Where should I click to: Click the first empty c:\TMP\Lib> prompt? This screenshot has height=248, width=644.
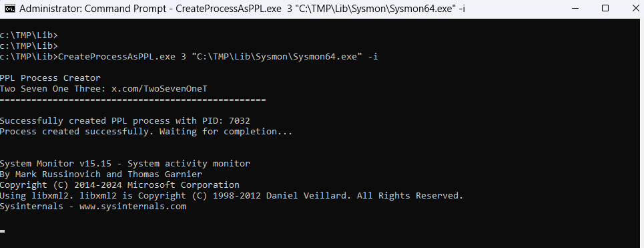pos(29,35)
